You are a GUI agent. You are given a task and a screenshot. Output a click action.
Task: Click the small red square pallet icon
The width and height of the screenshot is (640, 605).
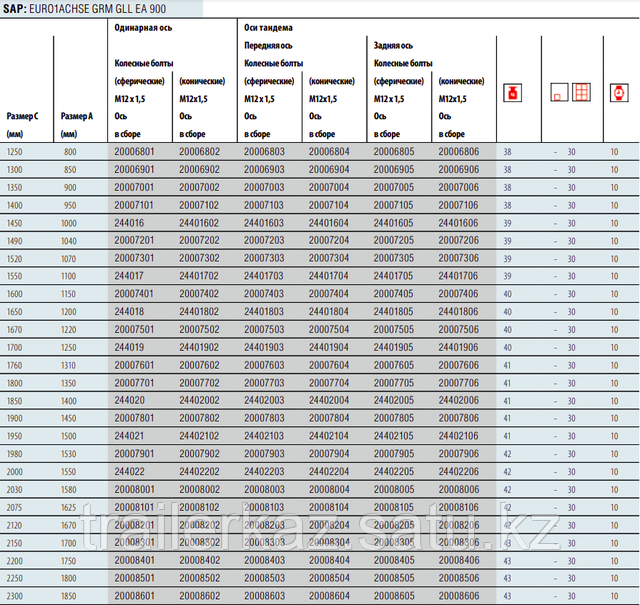(x=559, y=92)
